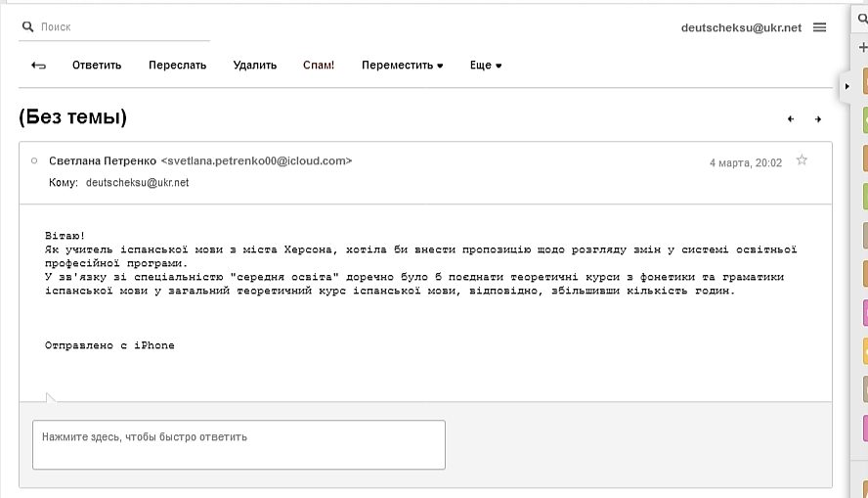This screenshot has height=498, width=868.
Task: Click Переслать to forward the email
Action: (x=177, y=66)
